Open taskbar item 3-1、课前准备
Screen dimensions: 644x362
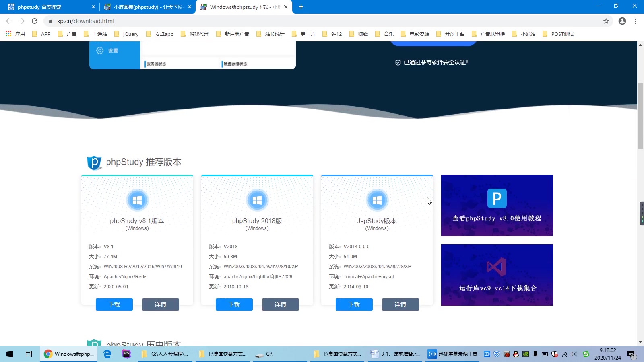pos(395,354)
